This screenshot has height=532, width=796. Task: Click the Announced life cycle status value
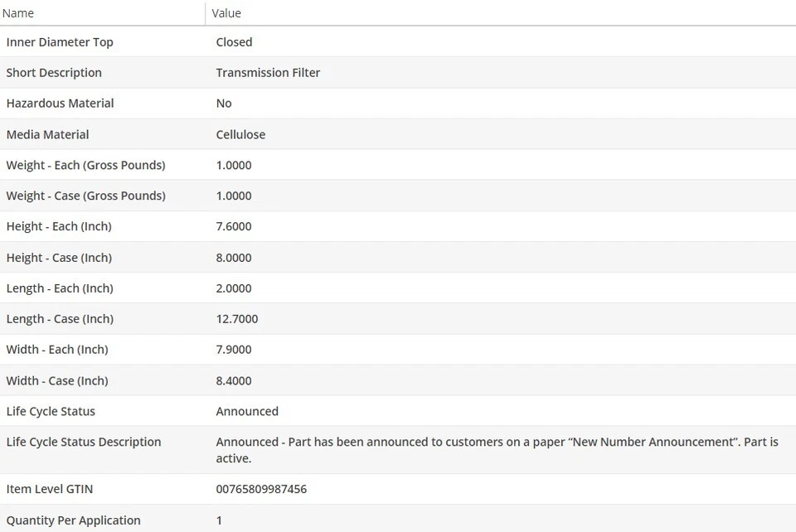coord(247,411)
